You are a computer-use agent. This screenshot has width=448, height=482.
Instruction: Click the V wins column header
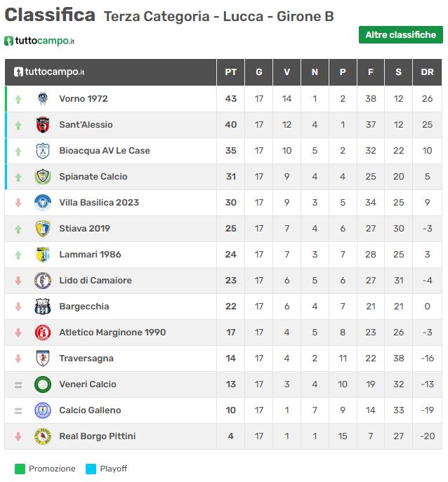[x=286, y=72]
